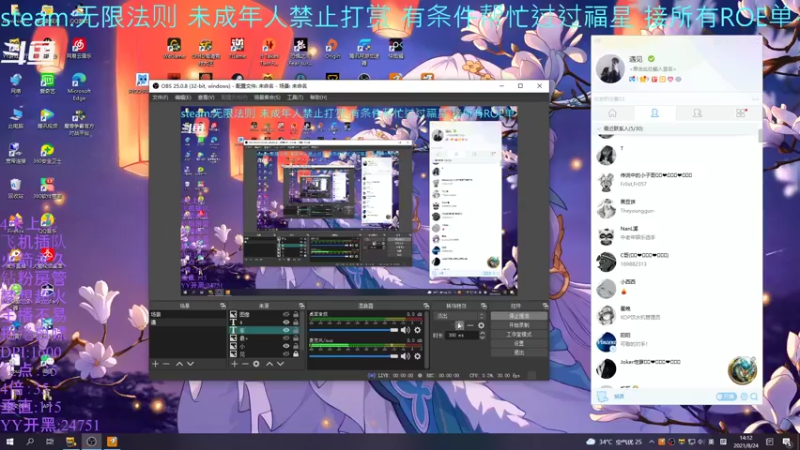
Task: Switch to the home tab in chat panel
Action: pos(612,113)
